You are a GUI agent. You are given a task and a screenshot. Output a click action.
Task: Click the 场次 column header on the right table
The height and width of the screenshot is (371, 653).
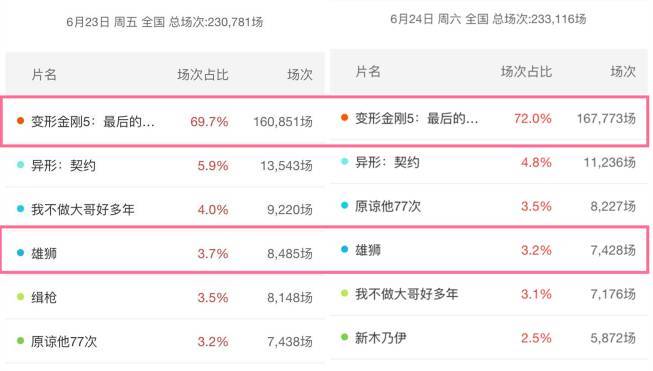click(623, 72)
